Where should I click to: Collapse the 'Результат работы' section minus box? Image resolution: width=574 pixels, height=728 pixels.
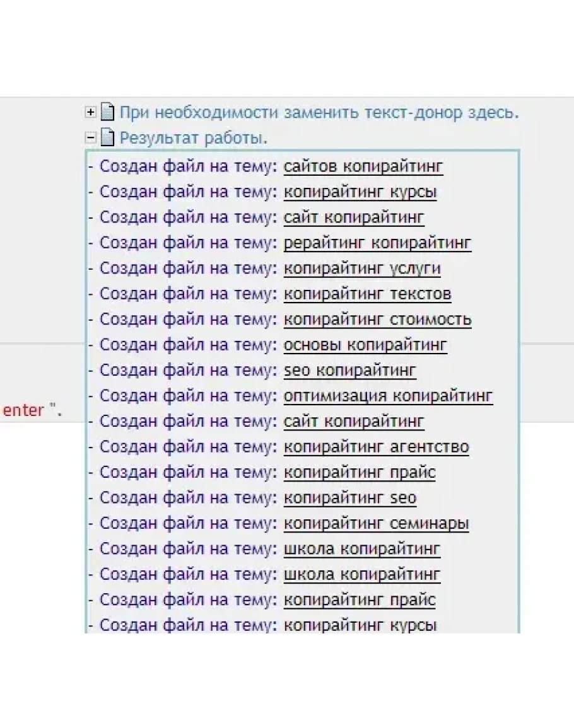91,137
